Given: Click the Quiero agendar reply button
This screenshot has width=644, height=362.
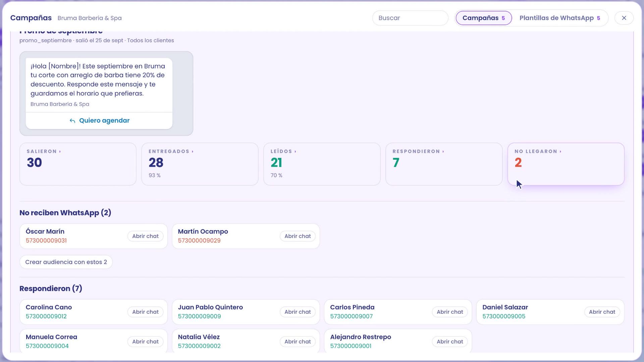Looking at the screenshot, I should [99, 121].
